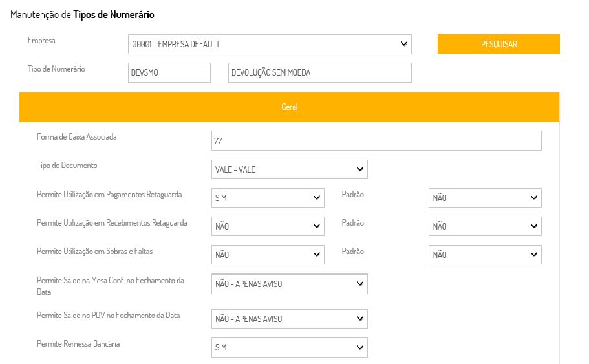Click the Forma de Caixa Associada label
Viewport: 589px width, 364px height.
(x=76, y=137)
